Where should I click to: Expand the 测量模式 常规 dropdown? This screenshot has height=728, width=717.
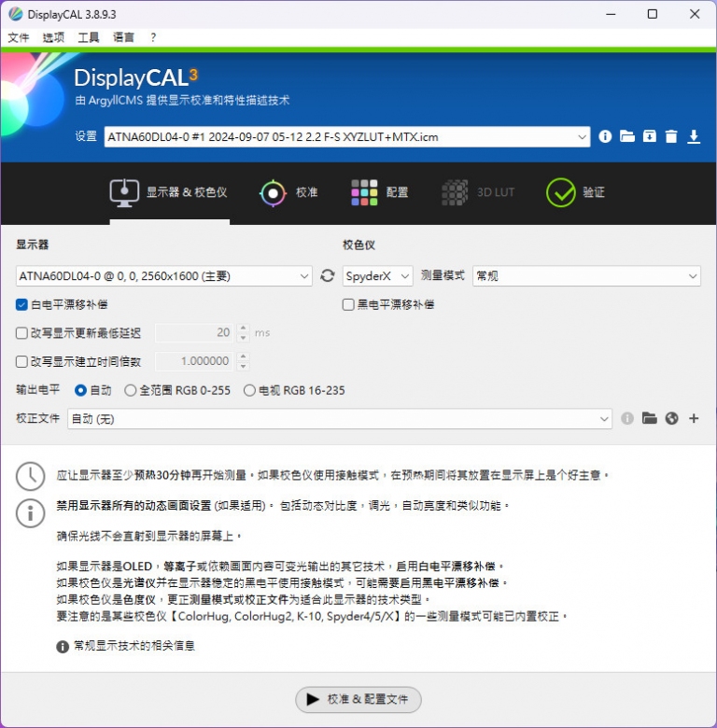[586, 275]
